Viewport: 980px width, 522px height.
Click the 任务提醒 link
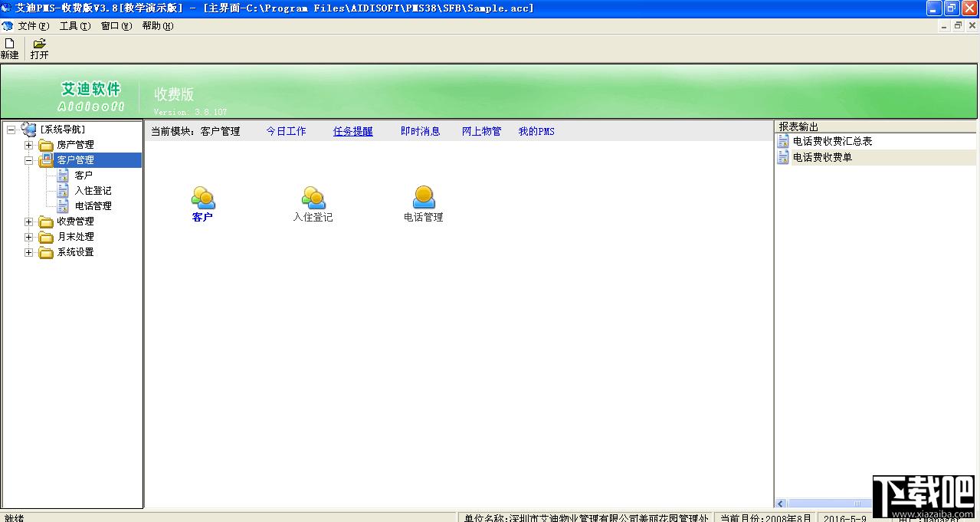pyautogui.click(x=353, y=131)
